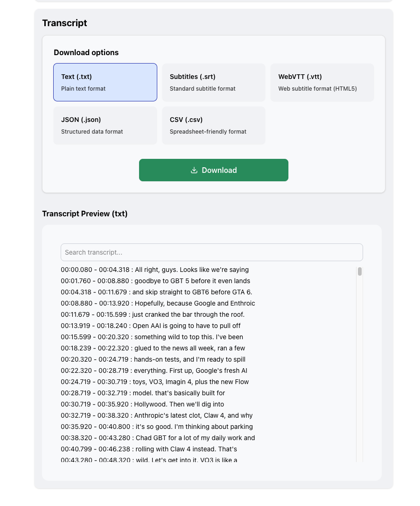This screenshot has width=420, height=506.
Task: Click the line 'toys, VO3, Imagin 4'
Action: tap(155, 382)
